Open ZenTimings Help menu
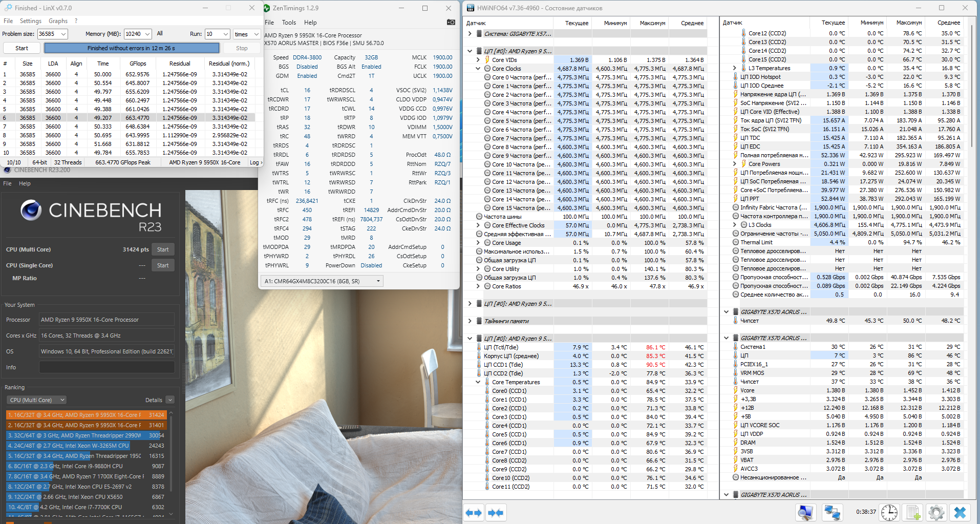Viewport: 980px width, 524px height. click(310, 23)
